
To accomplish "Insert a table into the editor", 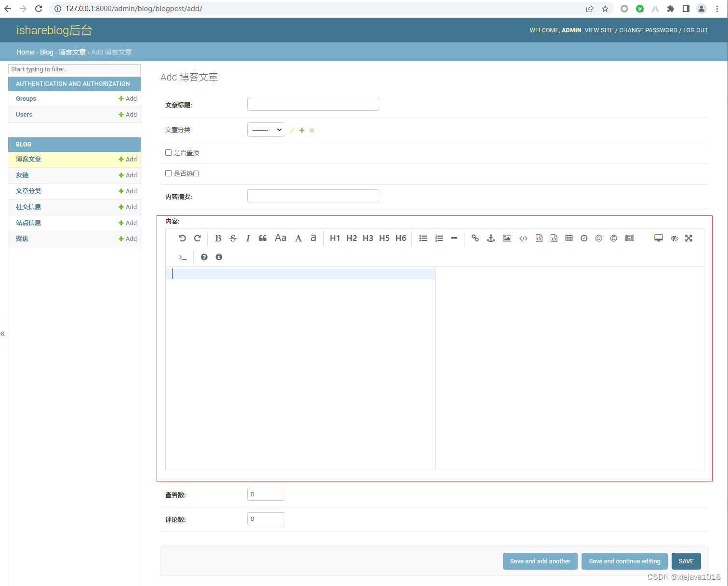I will pos(569,238).
